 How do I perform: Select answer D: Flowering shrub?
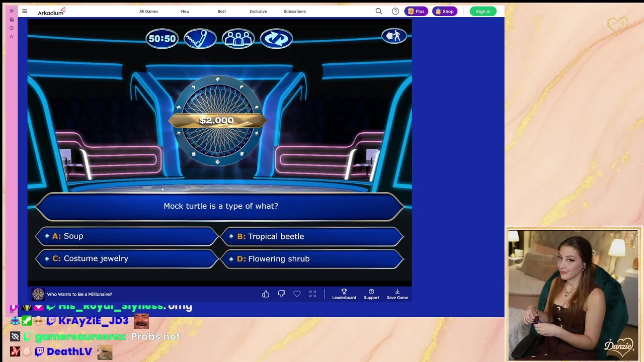(312, 259)
